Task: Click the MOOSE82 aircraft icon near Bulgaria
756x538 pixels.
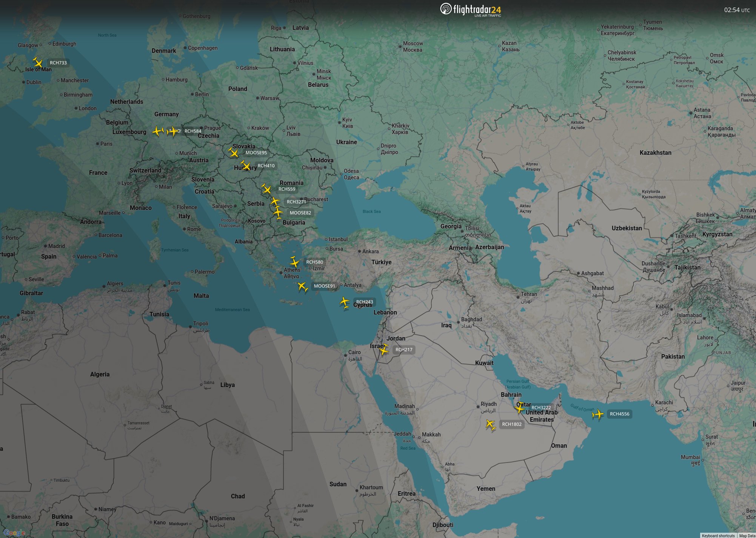Action: 278,213
